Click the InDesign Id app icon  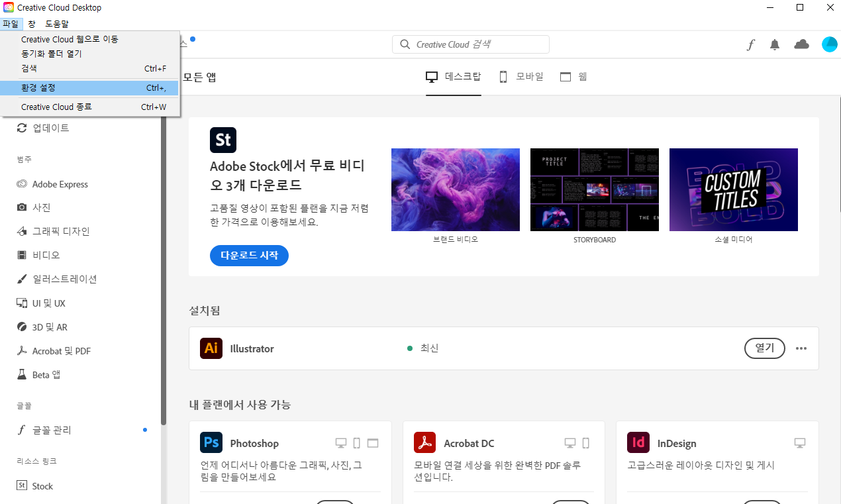638,443
